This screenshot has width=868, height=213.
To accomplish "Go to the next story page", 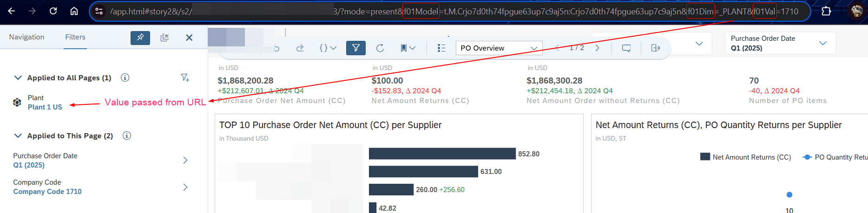I will click(x=597, y=48).
